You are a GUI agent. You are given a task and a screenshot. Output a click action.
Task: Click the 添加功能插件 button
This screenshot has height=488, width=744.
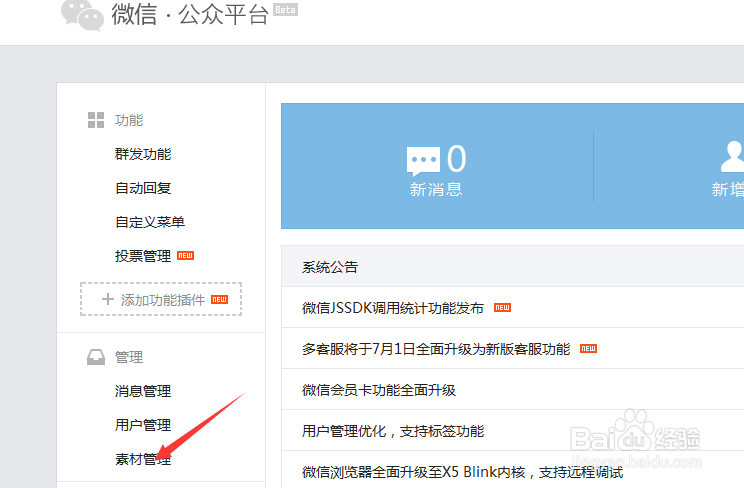click(161, 299)
